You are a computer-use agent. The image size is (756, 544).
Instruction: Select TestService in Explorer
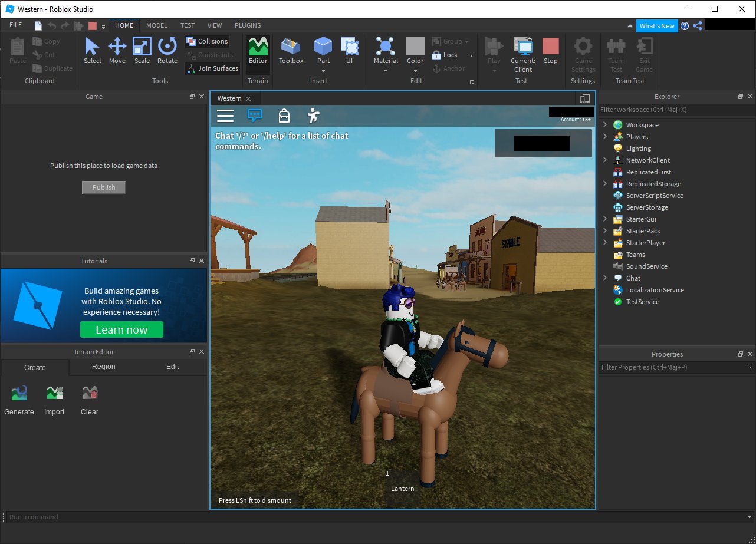click(x=643, y=302)
